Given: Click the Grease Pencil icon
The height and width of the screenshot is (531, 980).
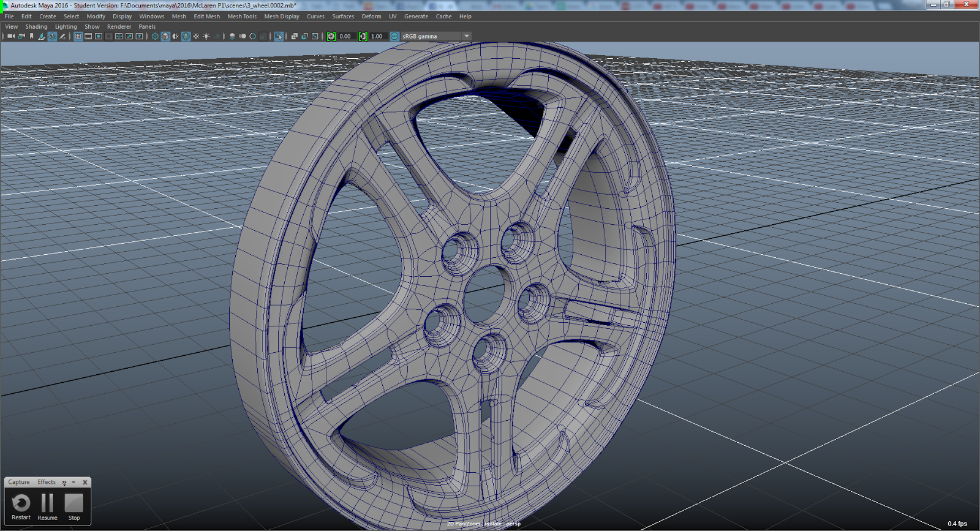Looking at the screenshot, I should 62,36.
